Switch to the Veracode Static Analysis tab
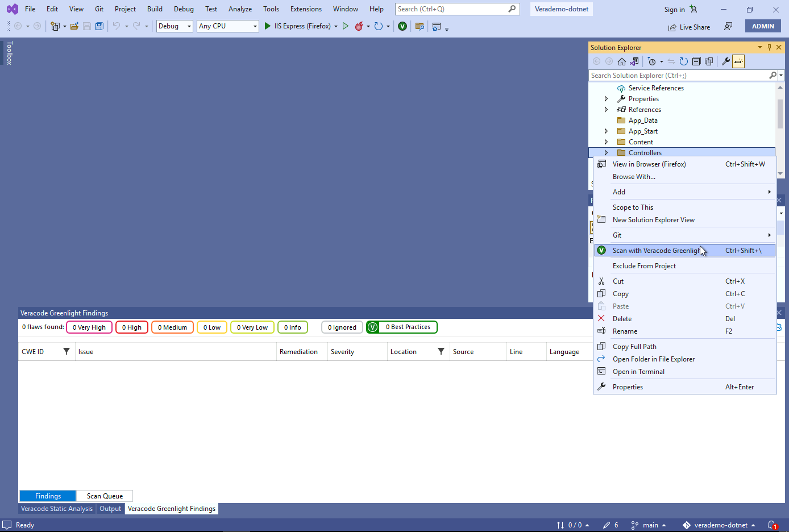The image size is (789, 532). [x=57, y=509]
